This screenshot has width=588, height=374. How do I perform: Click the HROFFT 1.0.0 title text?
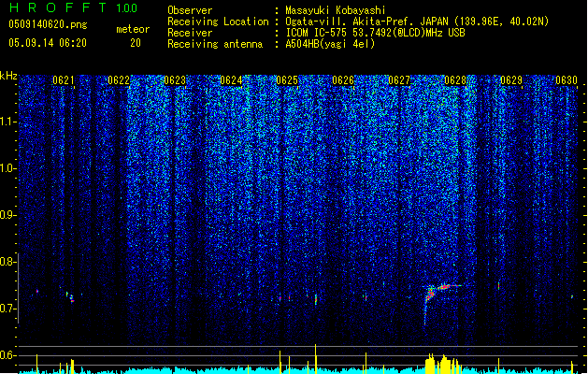click(x=74, y=7)
